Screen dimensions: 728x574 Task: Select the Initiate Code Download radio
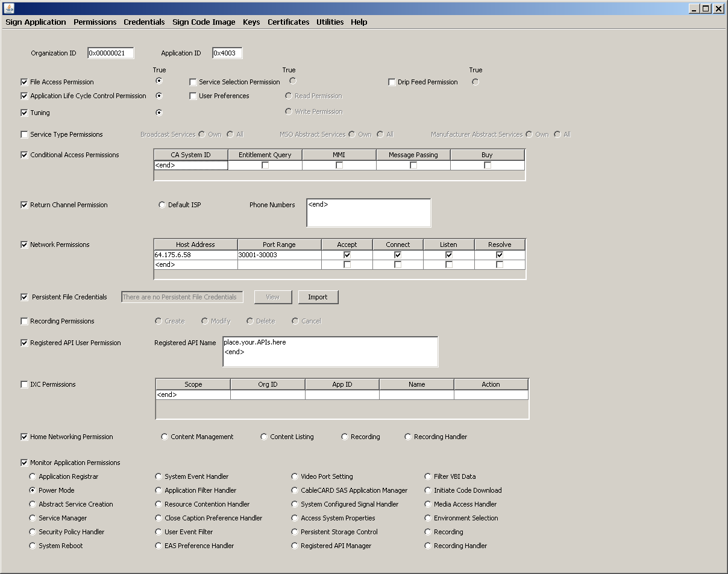[x=428, y=490]
